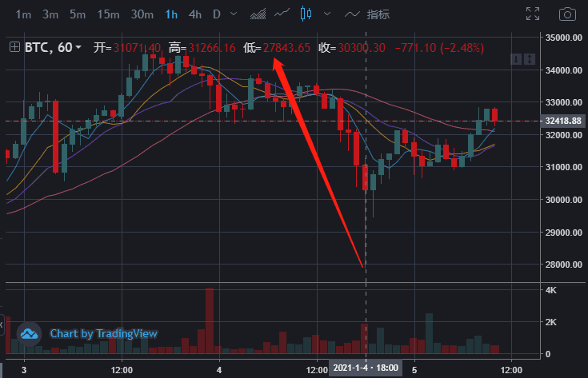Expand the BTC legend plus box
This screenshot has height=378, width=588.
click(x=14, y=47)
